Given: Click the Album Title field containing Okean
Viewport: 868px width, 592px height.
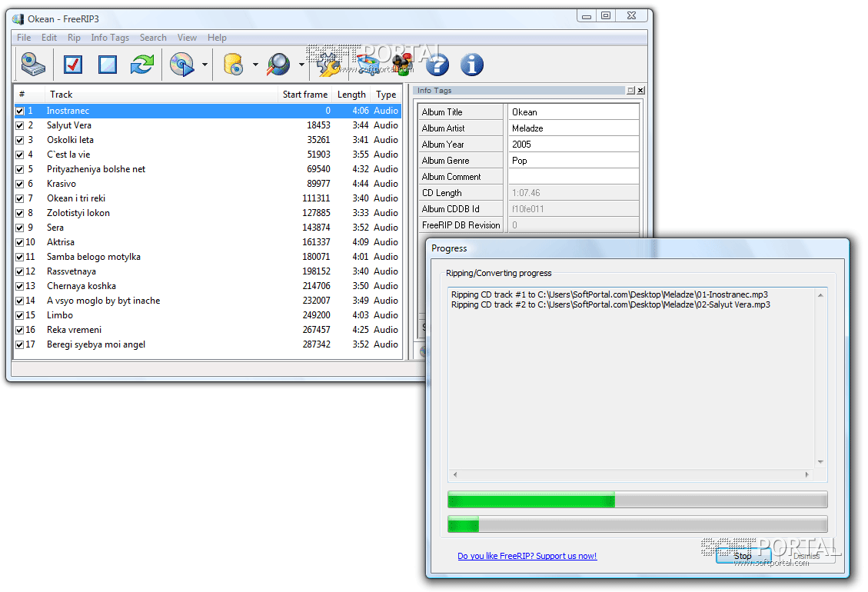Looking at the screenshot, I should [x=574, y=112].
